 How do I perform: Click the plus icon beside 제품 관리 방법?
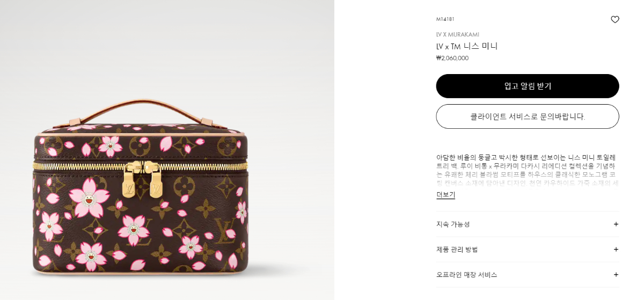pos(616,250)
